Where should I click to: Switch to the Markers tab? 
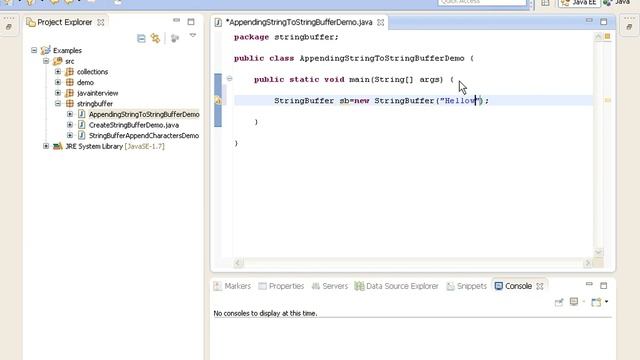[232, 286]
